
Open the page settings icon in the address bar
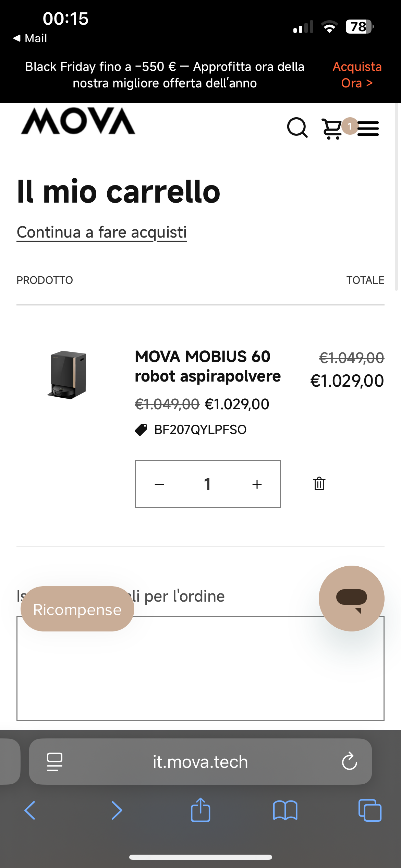[54, 762]
